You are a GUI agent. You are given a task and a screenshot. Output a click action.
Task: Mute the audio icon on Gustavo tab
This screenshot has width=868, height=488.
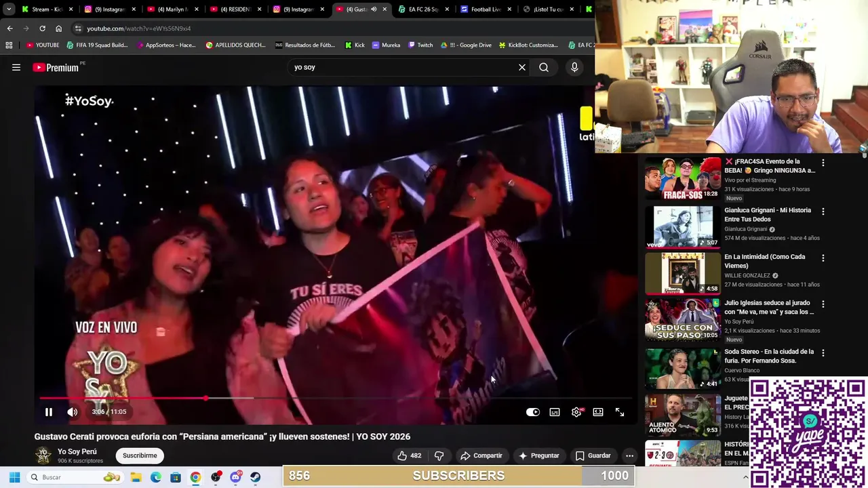click(x=373, y=9)
